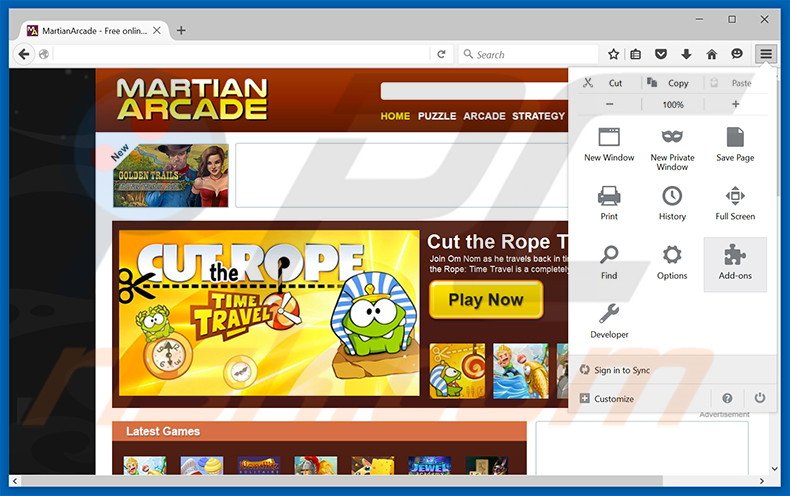Go back one page
Image resolution: width=790 pixels, height=496 pixels.
[23, 54]
